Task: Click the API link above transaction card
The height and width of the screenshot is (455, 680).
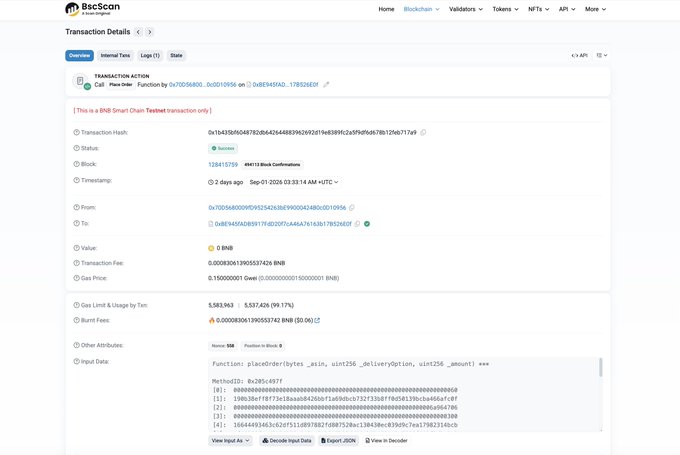Action: point(579,56)
